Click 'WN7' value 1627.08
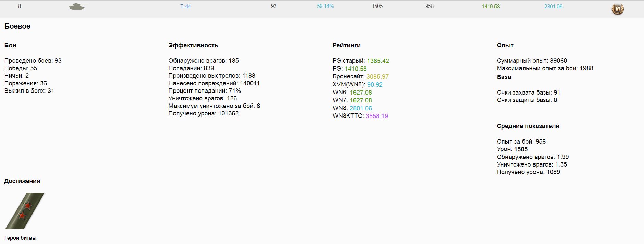Screen dimensions: 644x244 [x=361, y=100]
